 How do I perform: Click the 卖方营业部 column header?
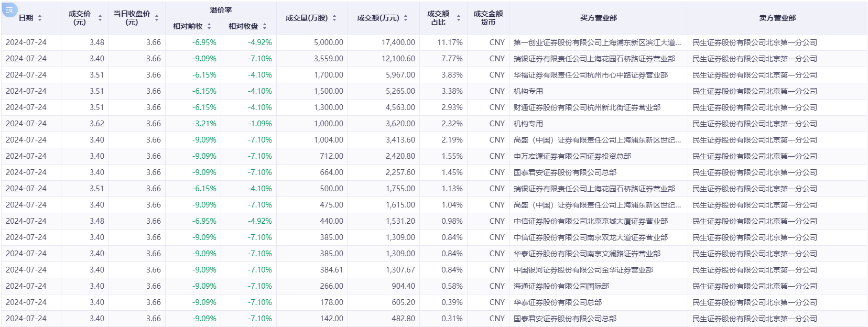click(x=777, y=18)
